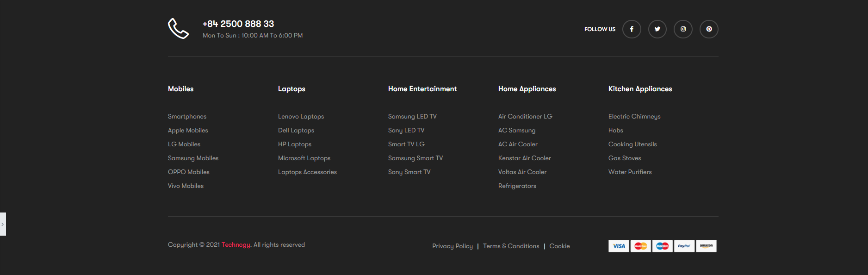Click the Cookie footer link
Viewport: 868px width, 275px height.
coord(559,246)
